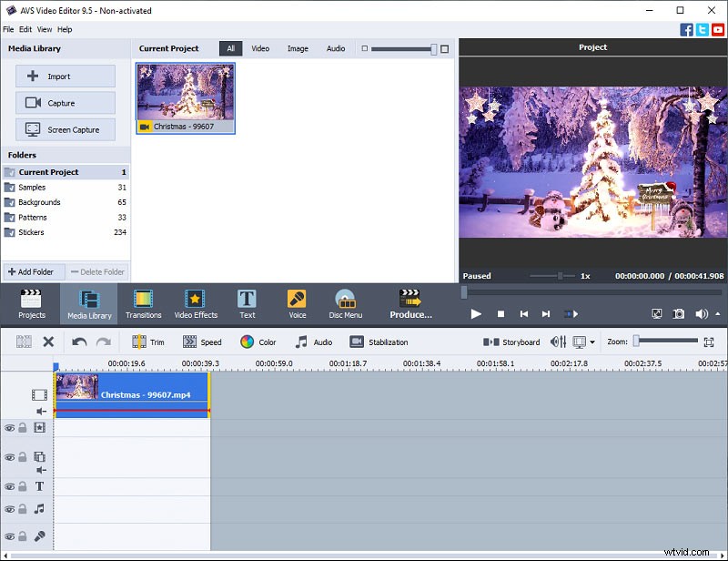Click the Import button
The height and width of the screenshot is (561, 728).
coord(66,76)
